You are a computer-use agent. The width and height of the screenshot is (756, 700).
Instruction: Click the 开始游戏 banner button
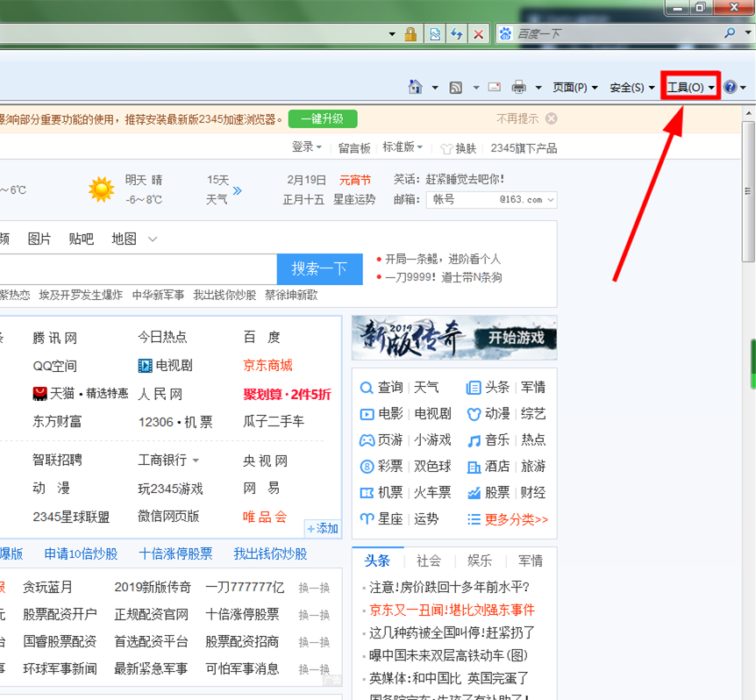click(516, 338)
